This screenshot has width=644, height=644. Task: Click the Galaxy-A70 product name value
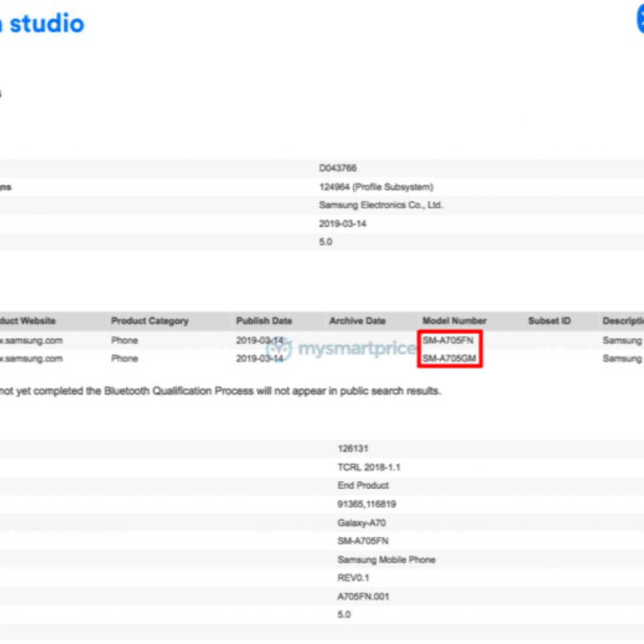(361, 523)
